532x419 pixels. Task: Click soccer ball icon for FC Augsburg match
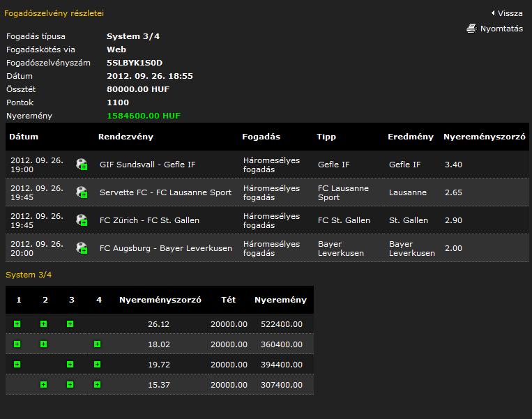click(x=82, y=248)
